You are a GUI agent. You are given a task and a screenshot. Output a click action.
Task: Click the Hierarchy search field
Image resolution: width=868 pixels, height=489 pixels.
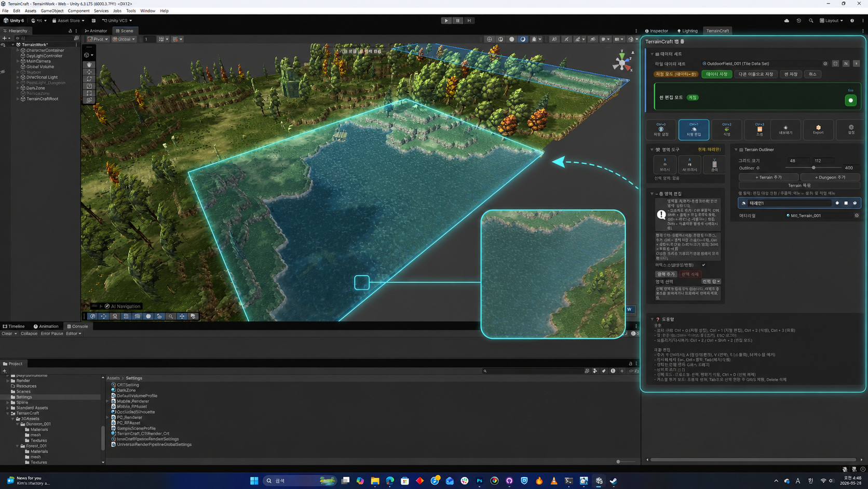[44, 38]
